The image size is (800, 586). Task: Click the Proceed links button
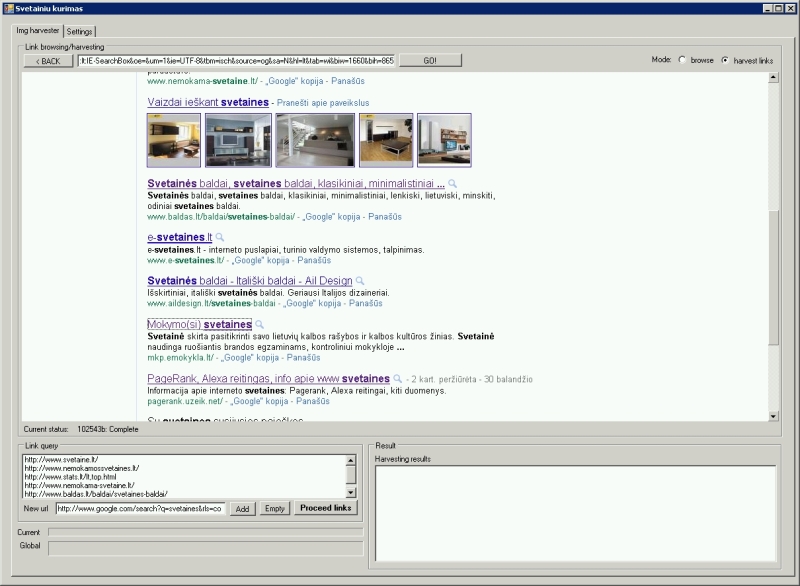point(326,508)
